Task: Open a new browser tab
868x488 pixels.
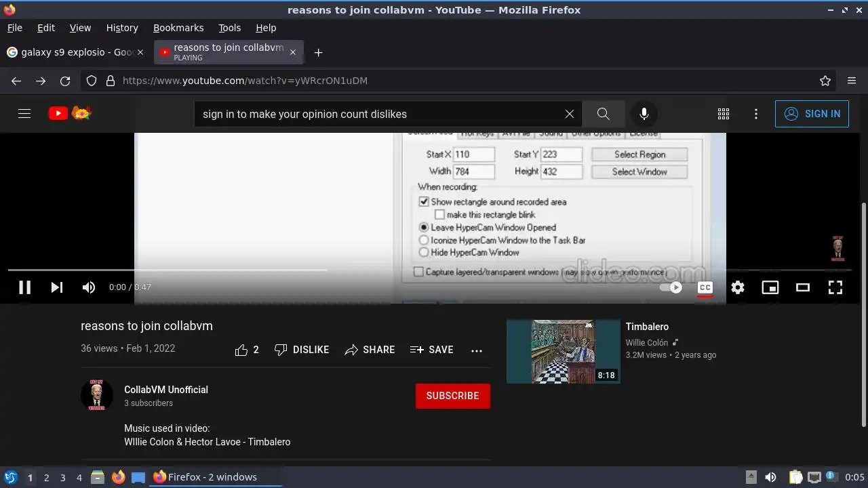Action: 318,52
